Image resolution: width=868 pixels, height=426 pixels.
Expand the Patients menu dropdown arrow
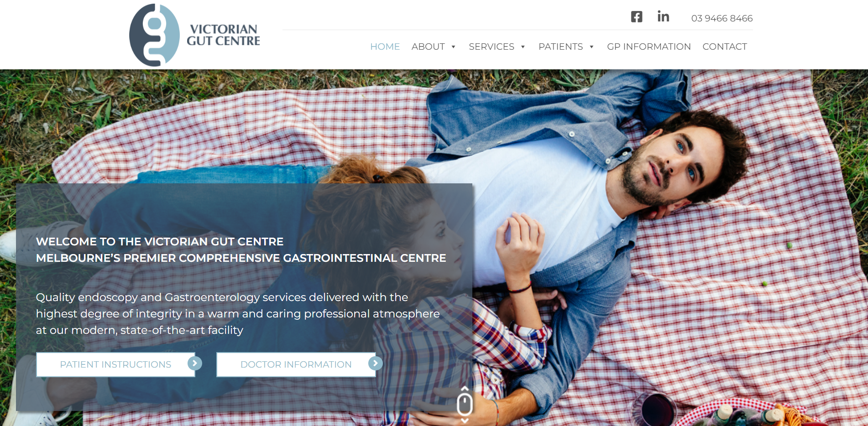coord(591,47)
